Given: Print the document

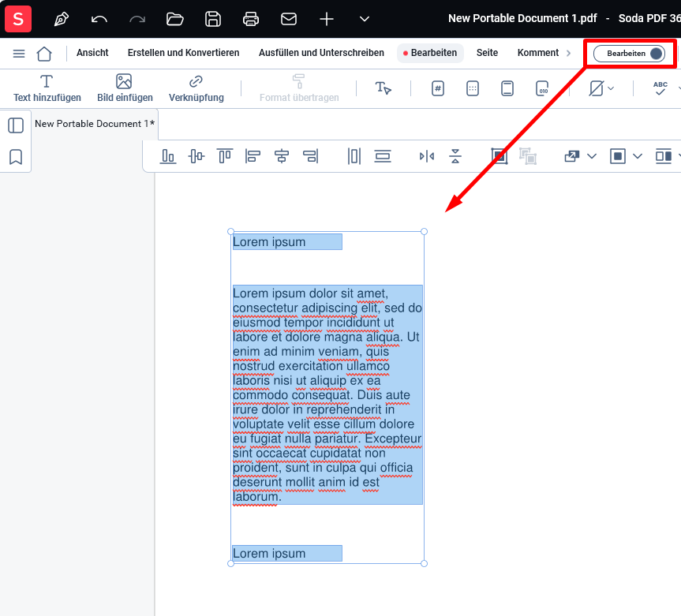Looking at the screenshot, I should [x=251, y=19].
